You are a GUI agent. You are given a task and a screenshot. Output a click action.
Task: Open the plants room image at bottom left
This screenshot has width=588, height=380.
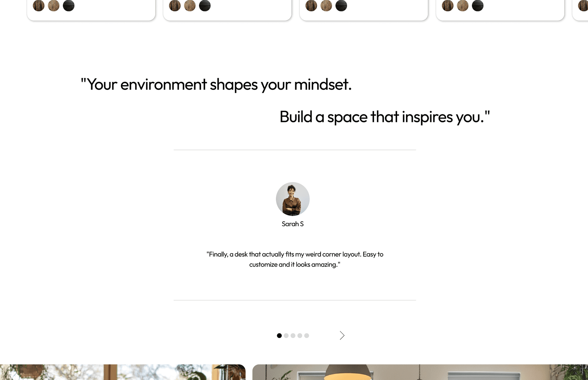tap(123, 372)
